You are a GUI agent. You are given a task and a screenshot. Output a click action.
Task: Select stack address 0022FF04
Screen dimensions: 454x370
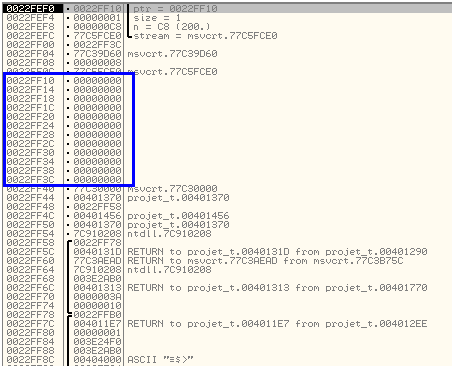(x=30, y=53)
